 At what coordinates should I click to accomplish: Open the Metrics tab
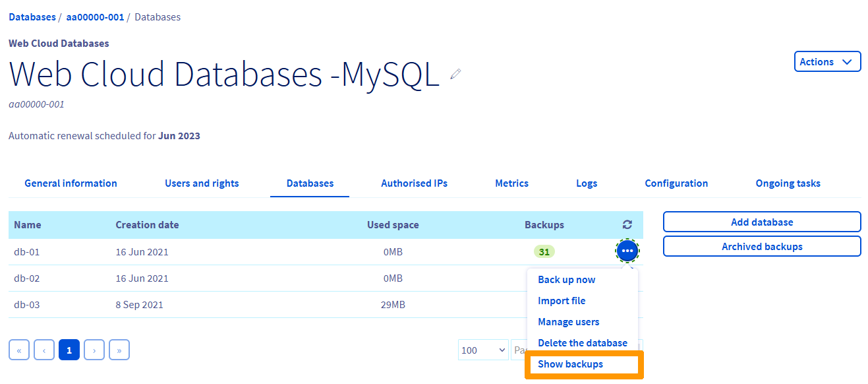pos(511,183)
